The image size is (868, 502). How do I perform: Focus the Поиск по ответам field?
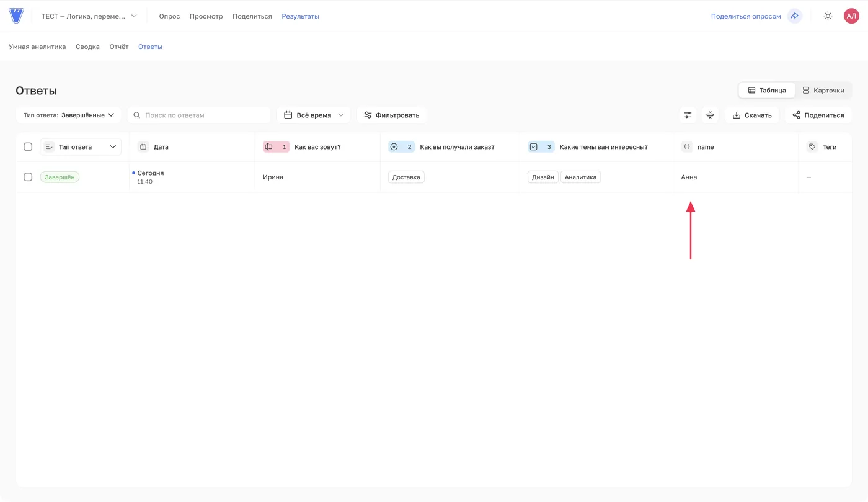[199, 115]
